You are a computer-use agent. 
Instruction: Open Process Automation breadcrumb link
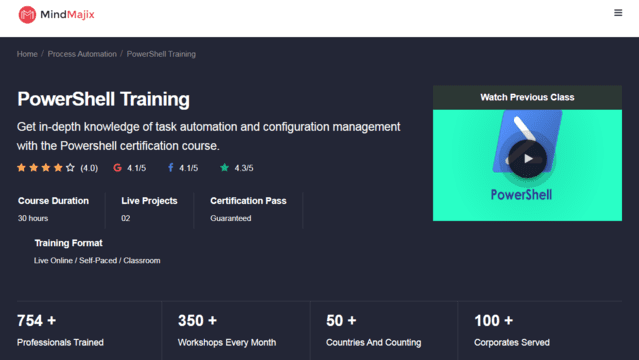pyautogui.click(x=82, y=54)
